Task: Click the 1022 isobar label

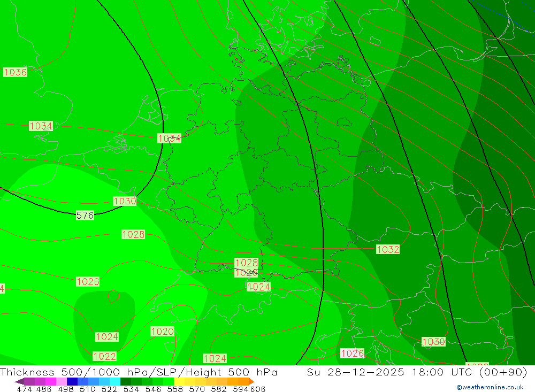Action: pos(105,356)
